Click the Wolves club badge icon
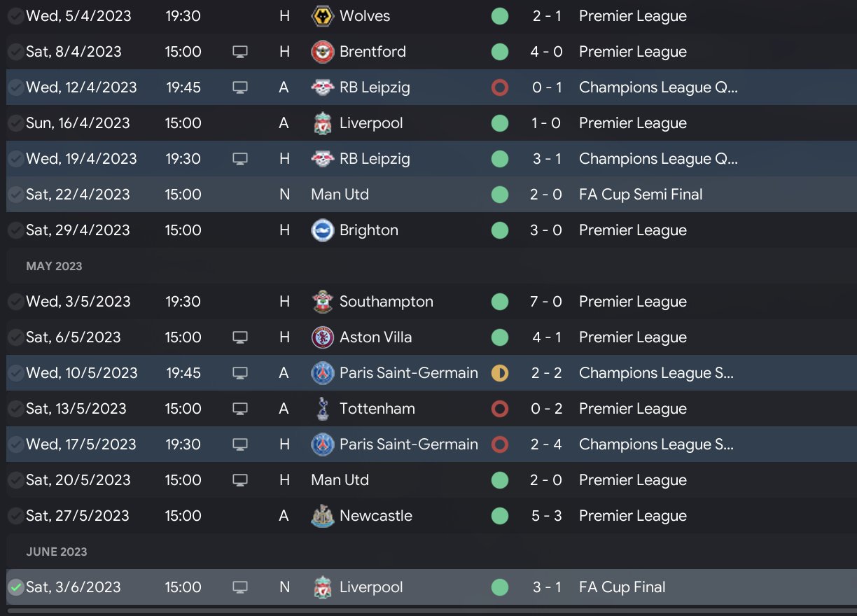The width and height of the screenshot is (857, 616). click(322, 16)
